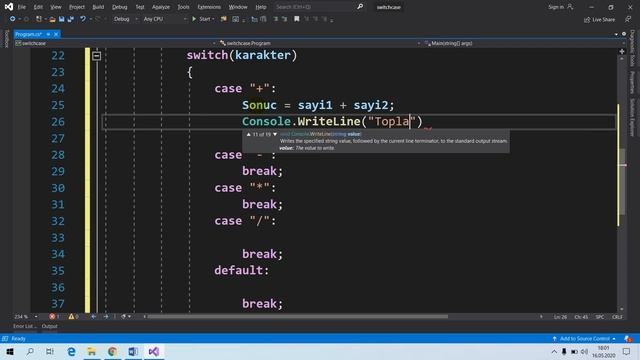Open the Diagnostic Tools side tab
This screenshot has width=640, height=360.
pyautogui.click(x=632, y=48)
